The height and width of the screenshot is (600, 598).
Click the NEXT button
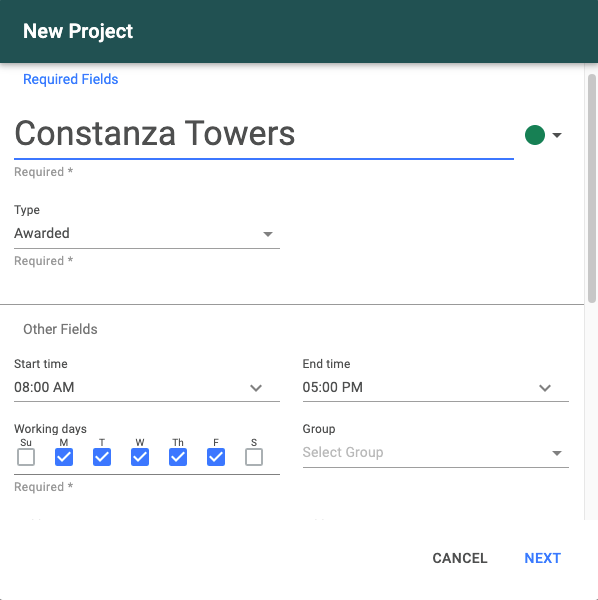pyautogui.click(x=542, y=558)
